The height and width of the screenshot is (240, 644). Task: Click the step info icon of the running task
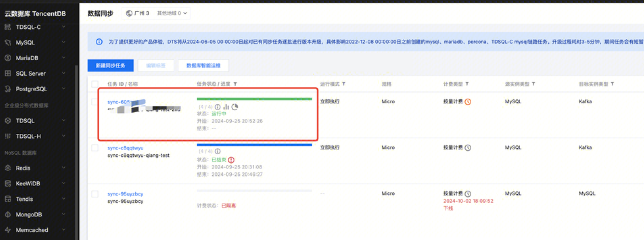pos(218,107)
